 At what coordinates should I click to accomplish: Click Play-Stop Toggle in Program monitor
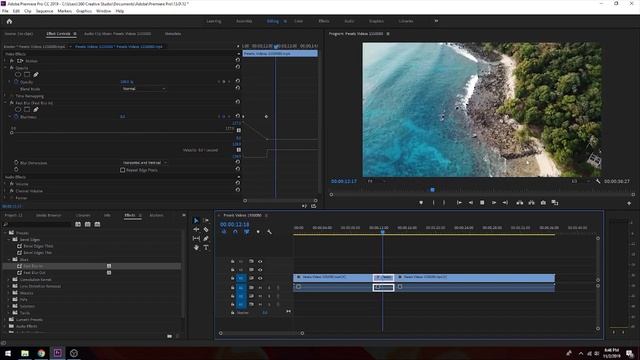482,202
